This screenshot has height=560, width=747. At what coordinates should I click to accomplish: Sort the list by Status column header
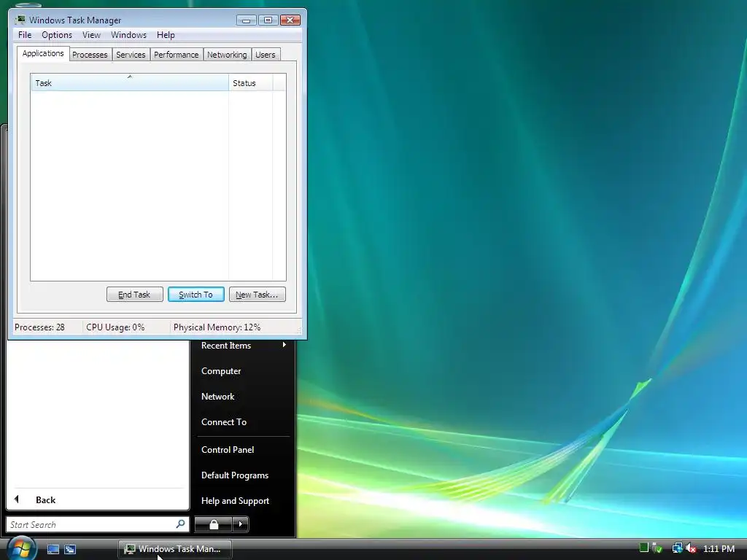pos(251,83)
